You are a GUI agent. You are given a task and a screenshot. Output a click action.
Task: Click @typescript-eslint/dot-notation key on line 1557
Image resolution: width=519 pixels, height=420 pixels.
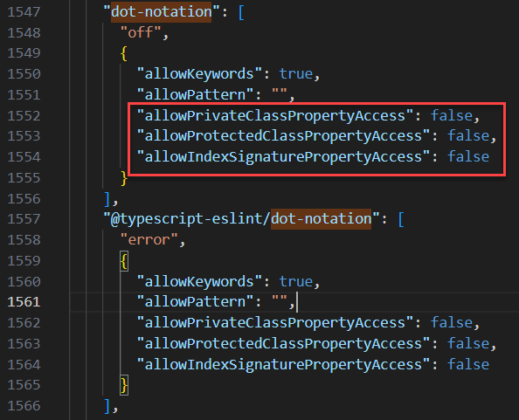[x=241, y=219]
